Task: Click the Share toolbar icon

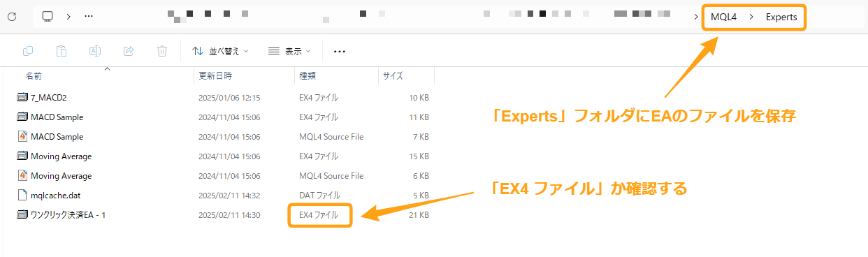Action: click(129, 51)
